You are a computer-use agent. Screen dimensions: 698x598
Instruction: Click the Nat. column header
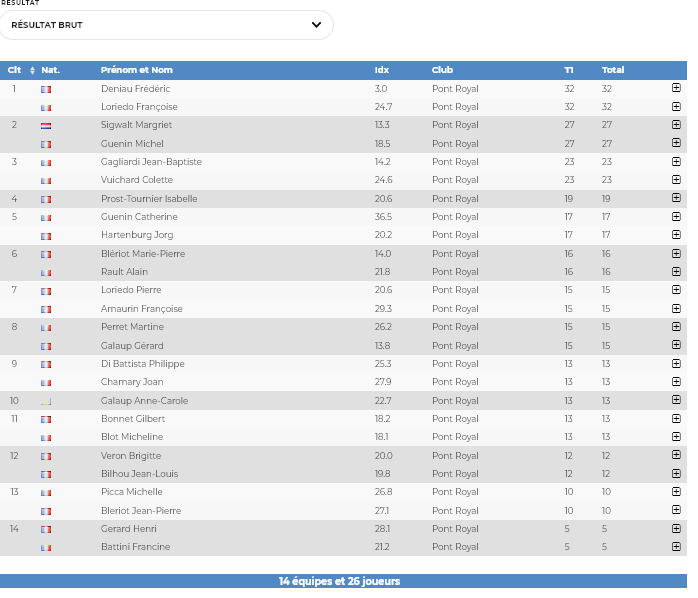click(50, 70)
